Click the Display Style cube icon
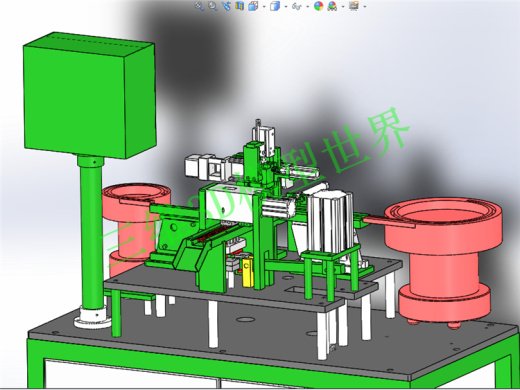This screenshot has height=390, width=520. [x=275, y=6]
